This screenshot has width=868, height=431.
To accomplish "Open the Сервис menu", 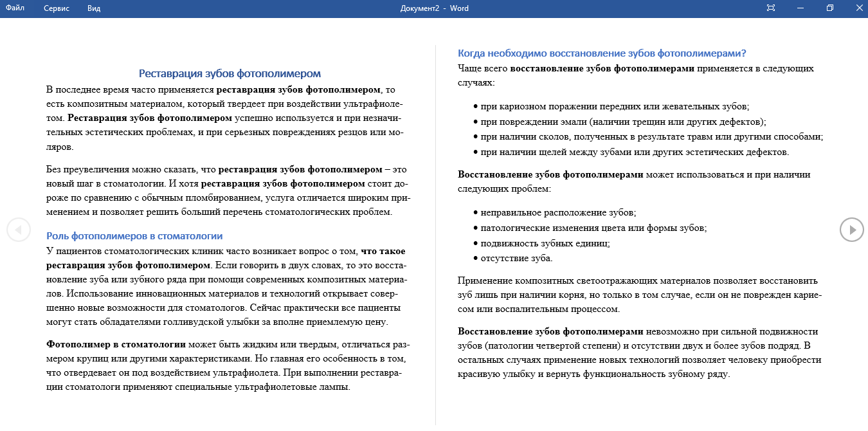I will point(57,8).
